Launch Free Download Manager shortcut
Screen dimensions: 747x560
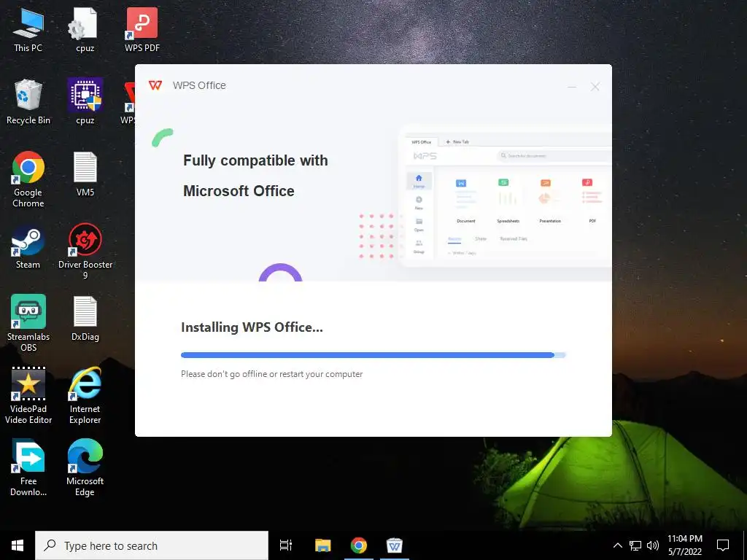click(28, 467)
